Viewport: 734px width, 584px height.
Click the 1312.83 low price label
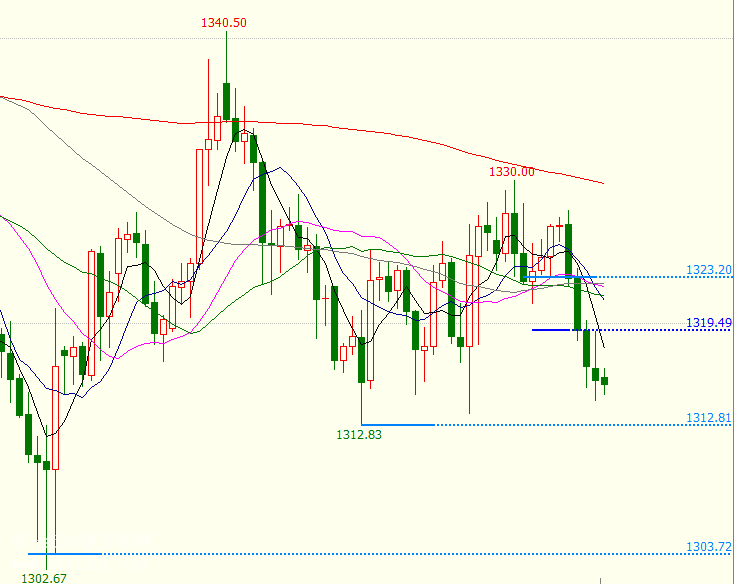(x=359, y=435)
